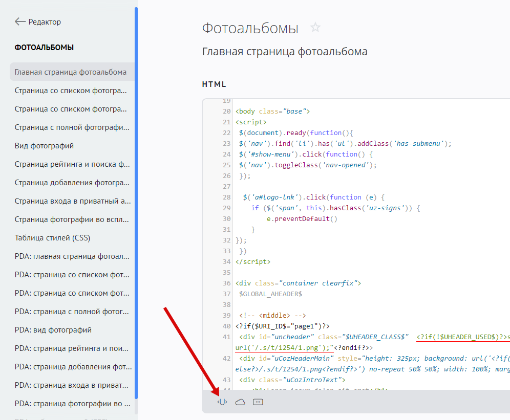Select Вид фотографий in sidebar
This screenshot has height=420, width=510.
click(45, 146)
